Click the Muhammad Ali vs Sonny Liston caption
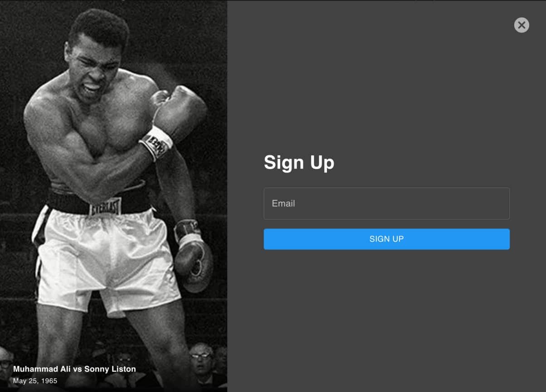 point(74,369)
